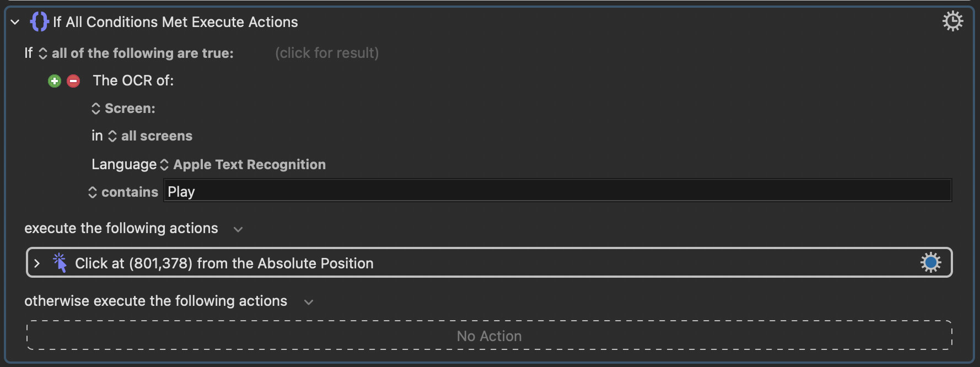Click '(click for result)' to test condition
This screenshot has height=367, width=980.
327,53
